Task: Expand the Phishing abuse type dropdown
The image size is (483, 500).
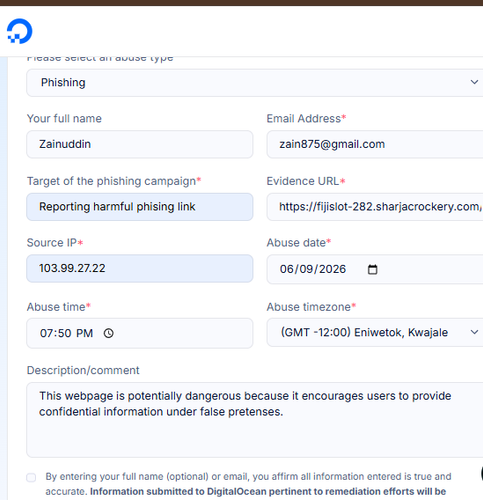Action: 255,83
